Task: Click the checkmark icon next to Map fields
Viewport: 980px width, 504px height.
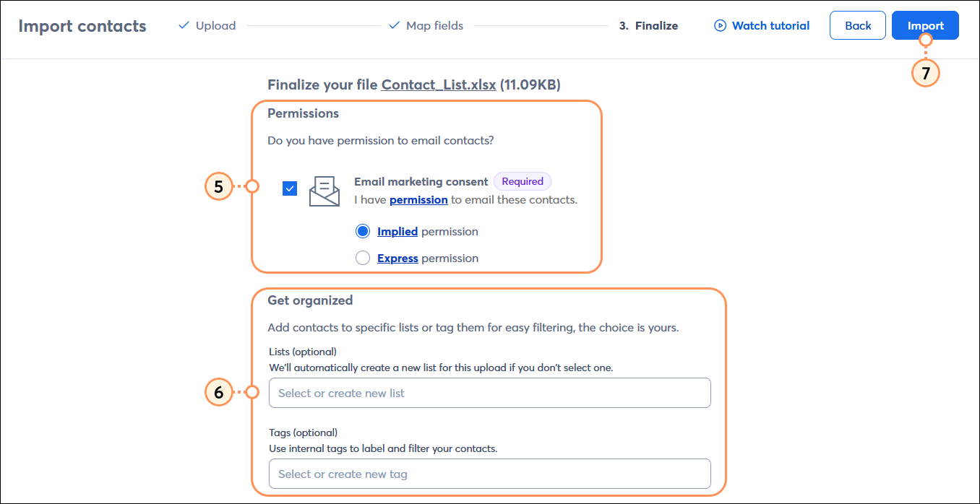Action: click(x=395, y=25)
